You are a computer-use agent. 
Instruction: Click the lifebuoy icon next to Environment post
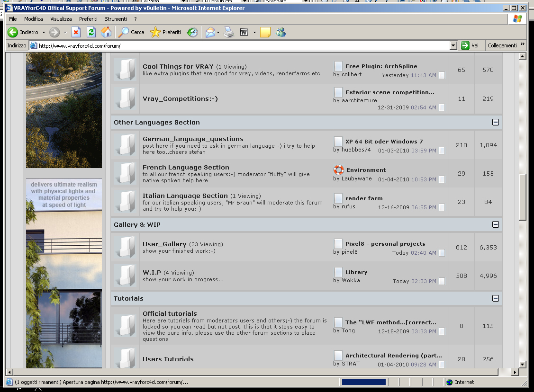pyautogui.click(x=338, y=169)
